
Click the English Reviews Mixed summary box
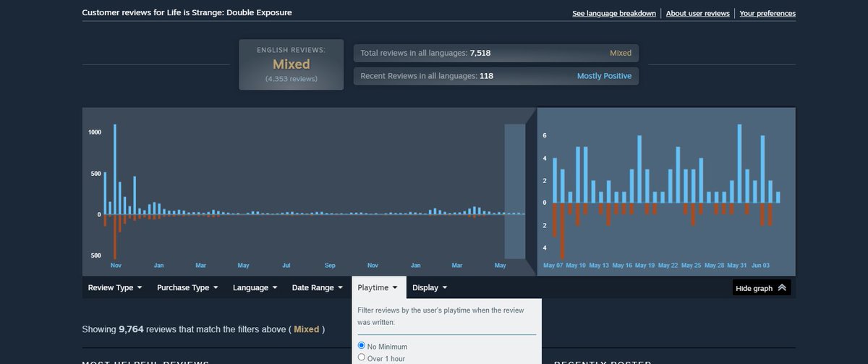tap(292, 64)
